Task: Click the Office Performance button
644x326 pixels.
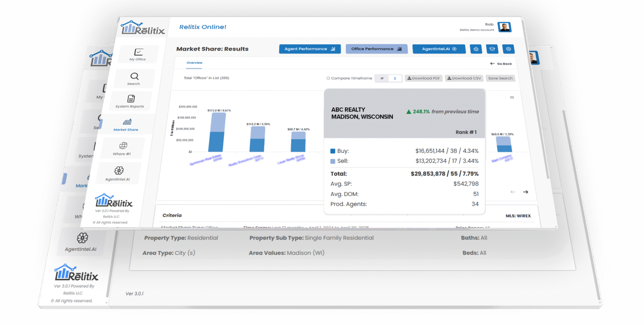Action: (377, 49)
